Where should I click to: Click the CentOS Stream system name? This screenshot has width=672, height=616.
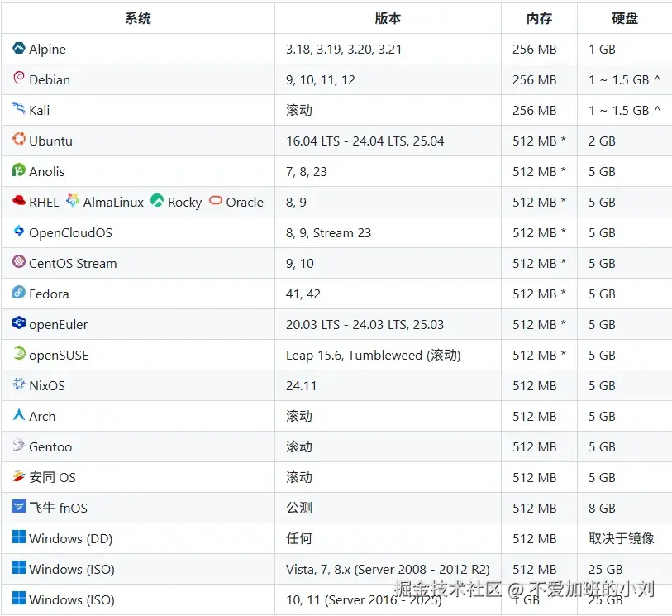point(73,263)
